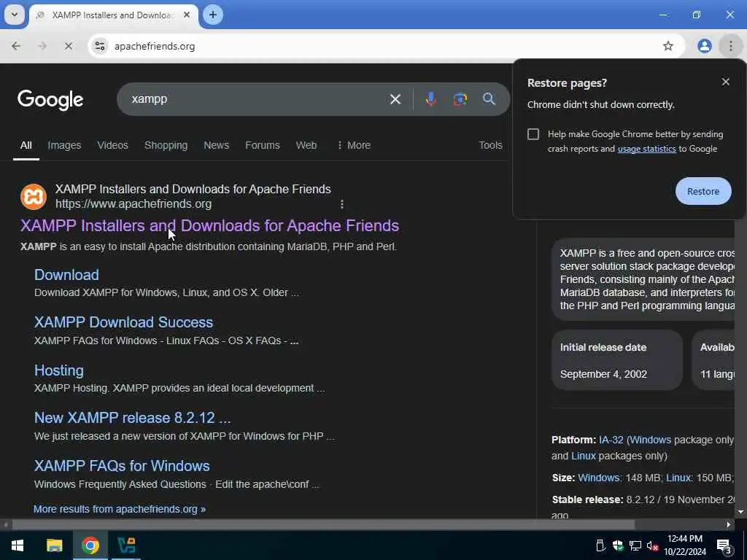This screenshot has width=747, height=560.
Task: Open the usage statistics link
Action: tap(646, 149)
